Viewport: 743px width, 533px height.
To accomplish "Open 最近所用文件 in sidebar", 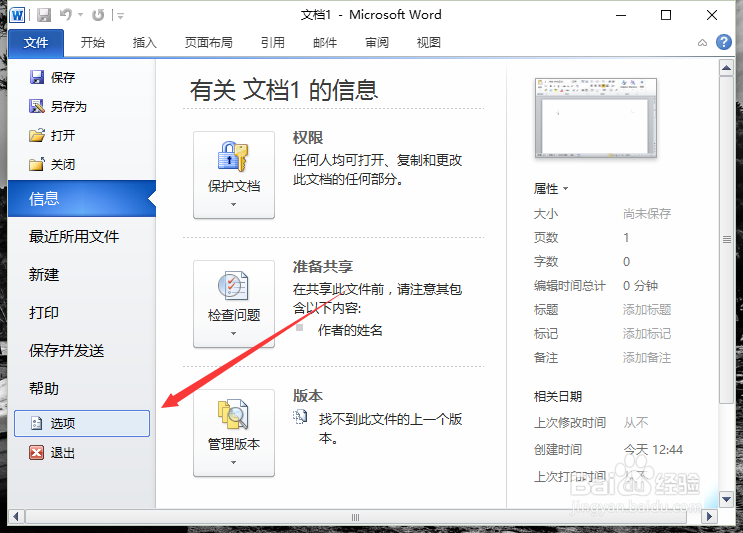I will [74, 236].
